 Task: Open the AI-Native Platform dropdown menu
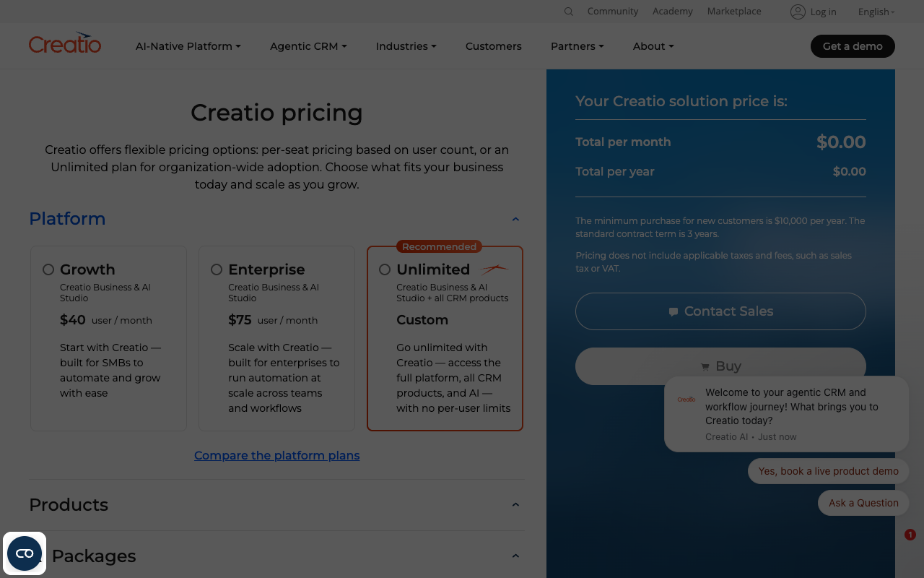tap(188, 46)
